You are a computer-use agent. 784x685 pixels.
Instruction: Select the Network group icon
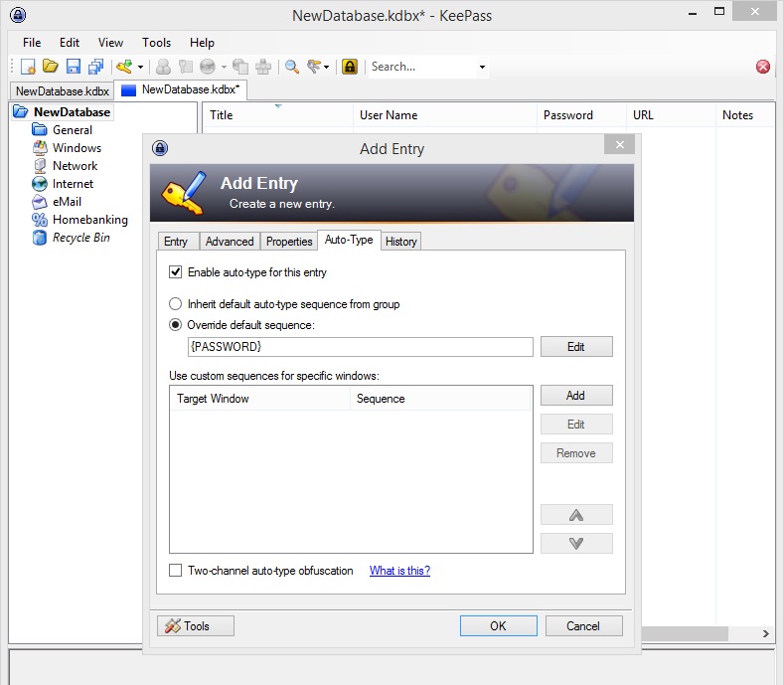(x=40, y=166)
